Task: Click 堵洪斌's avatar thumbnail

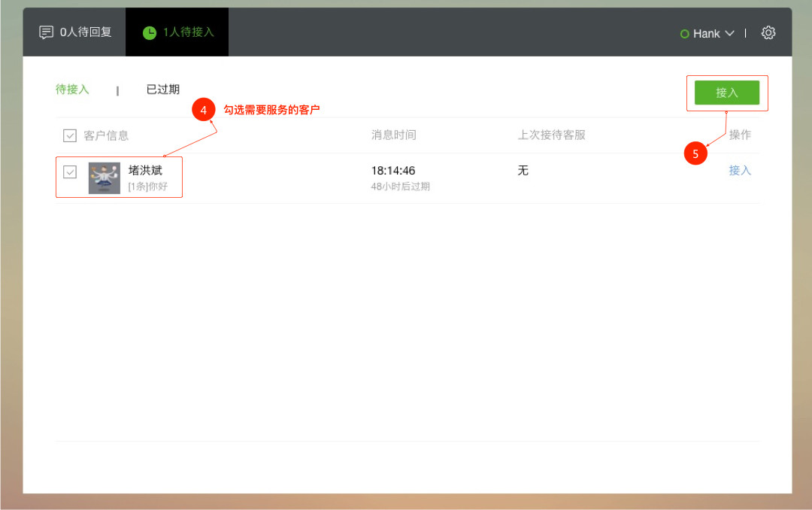Action: point(104,178)
